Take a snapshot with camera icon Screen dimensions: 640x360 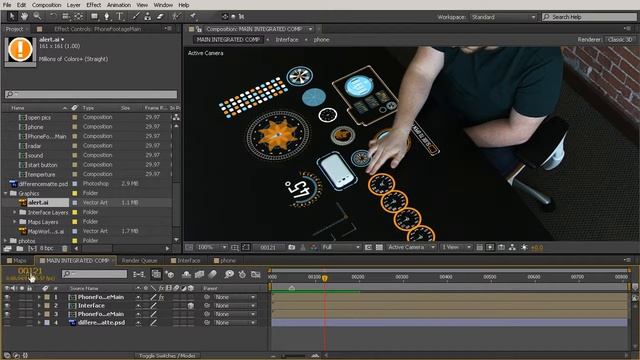coord(291,247)
